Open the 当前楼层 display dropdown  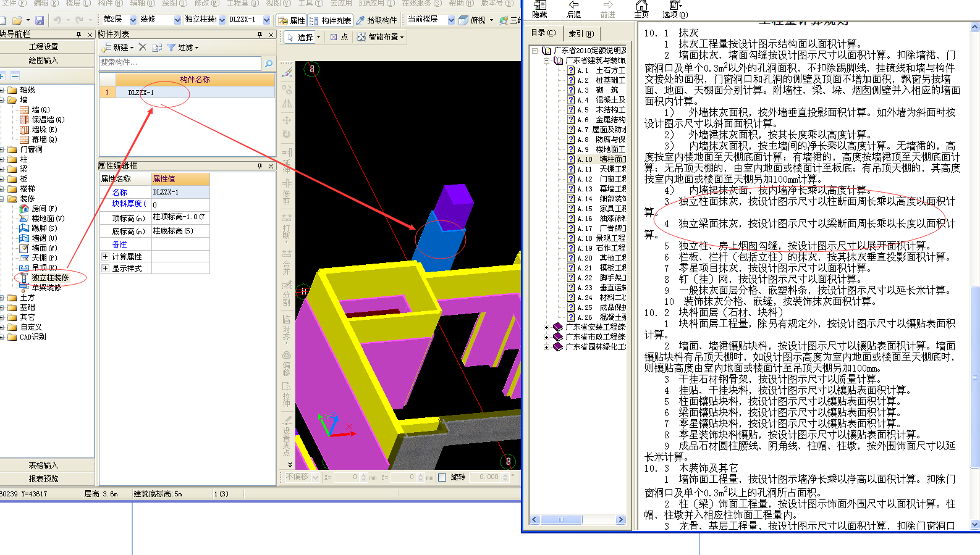pos(451,20)
